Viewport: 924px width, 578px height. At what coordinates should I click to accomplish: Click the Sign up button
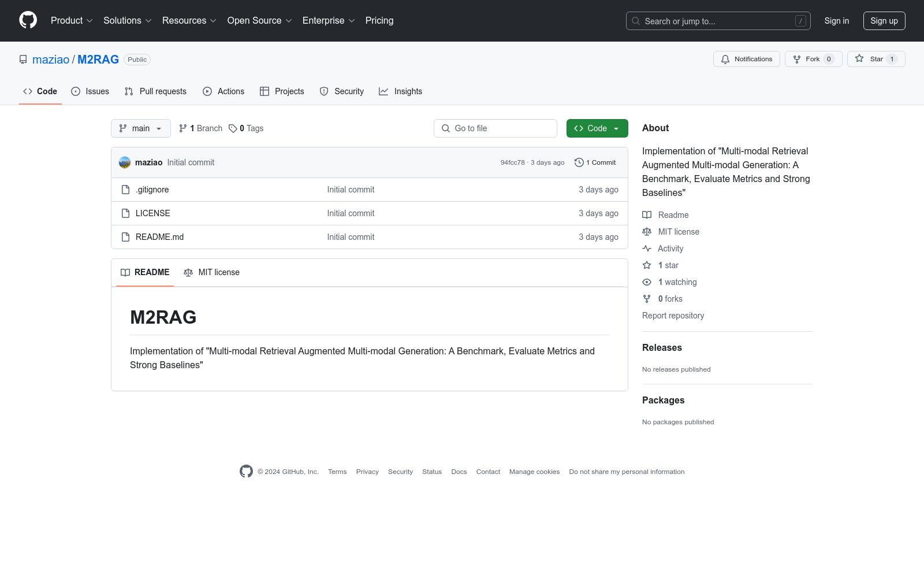[884, 21]
